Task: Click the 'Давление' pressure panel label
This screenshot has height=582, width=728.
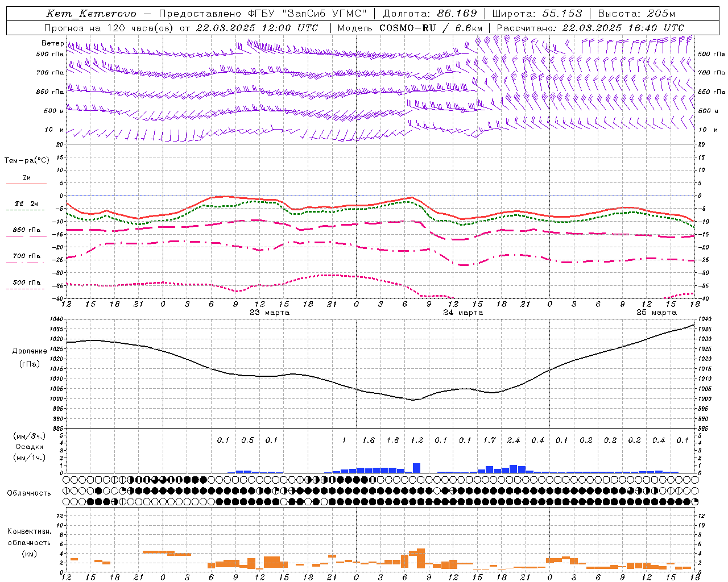Action: point(30,351)
